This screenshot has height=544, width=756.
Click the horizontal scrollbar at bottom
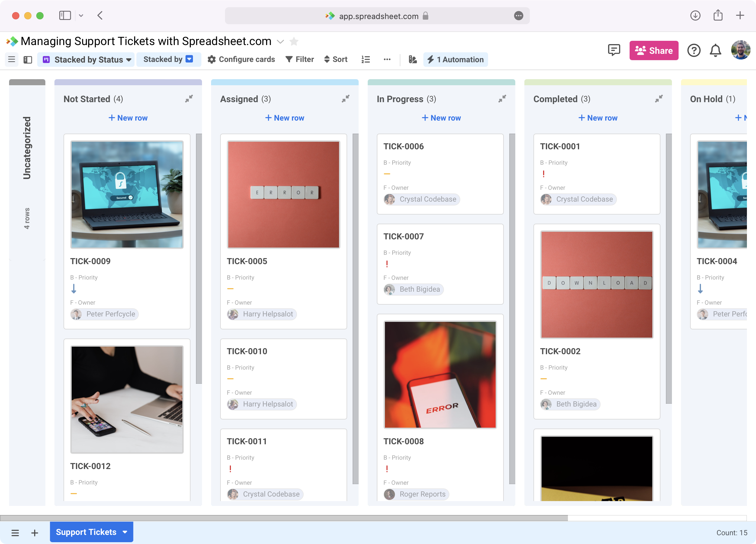283,518
